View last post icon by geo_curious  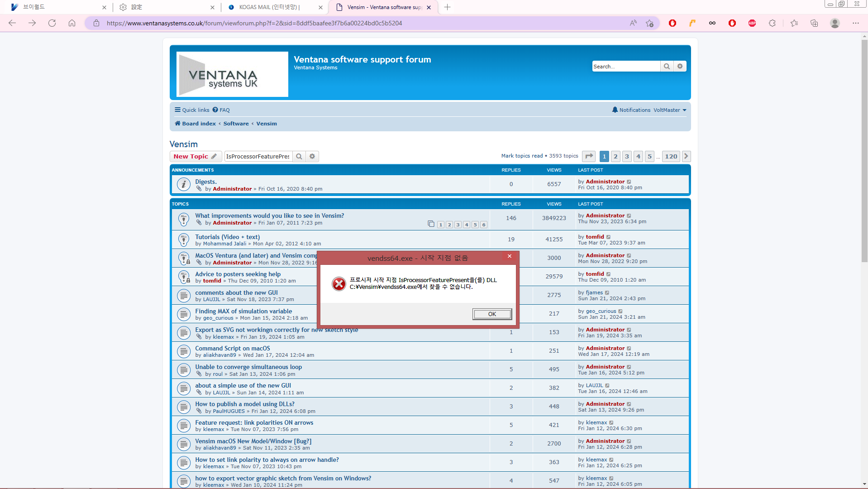[x=620, y=311]
